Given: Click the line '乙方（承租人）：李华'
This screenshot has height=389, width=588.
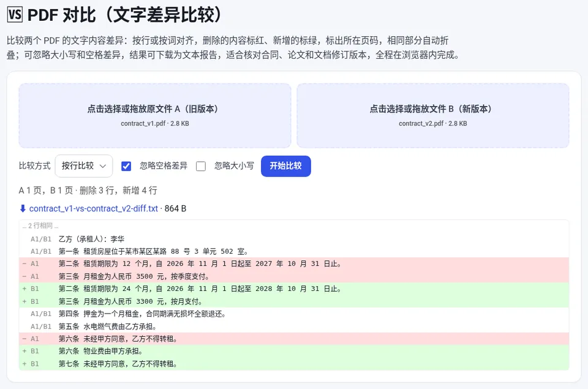Looking at the screenshot, I should (294, 239).
